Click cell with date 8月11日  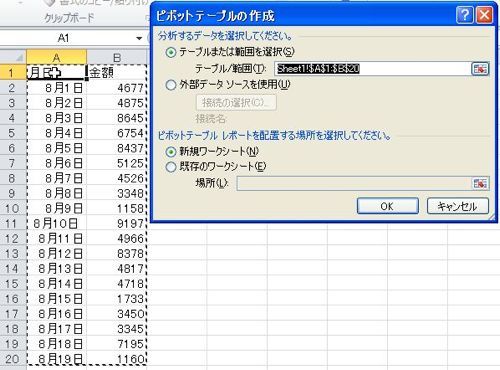click(56, 238)
